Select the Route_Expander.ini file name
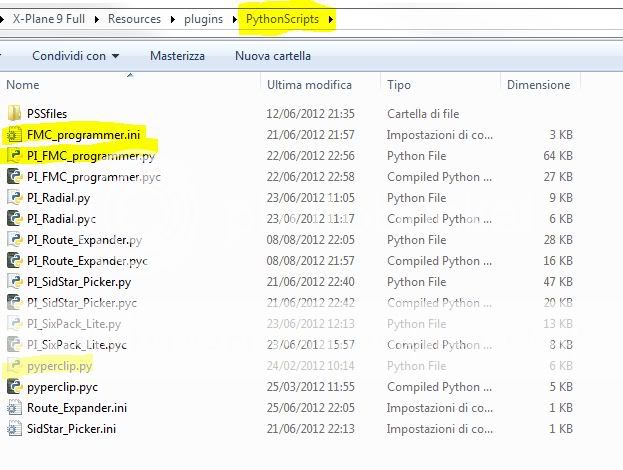The width and height of the screenshot is (623, 470). [77, 408]
